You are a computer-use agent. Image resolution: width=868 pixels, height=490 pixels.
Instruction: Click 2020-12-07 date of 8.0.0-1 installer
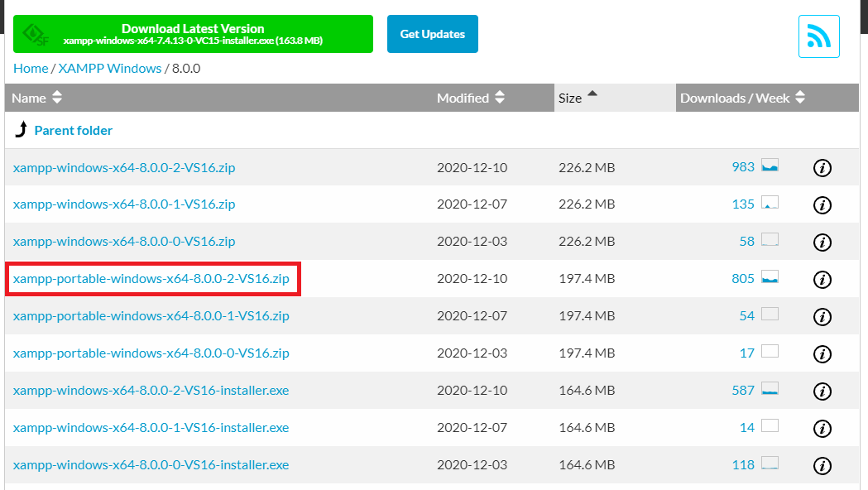pos(472,427)
